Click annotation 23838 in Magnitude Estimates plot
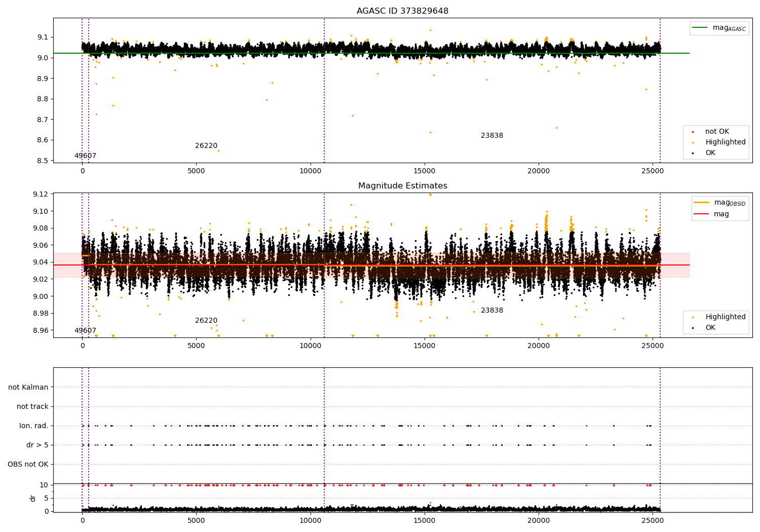This screenshot has width=760, height=532. [x=492, y=311]
